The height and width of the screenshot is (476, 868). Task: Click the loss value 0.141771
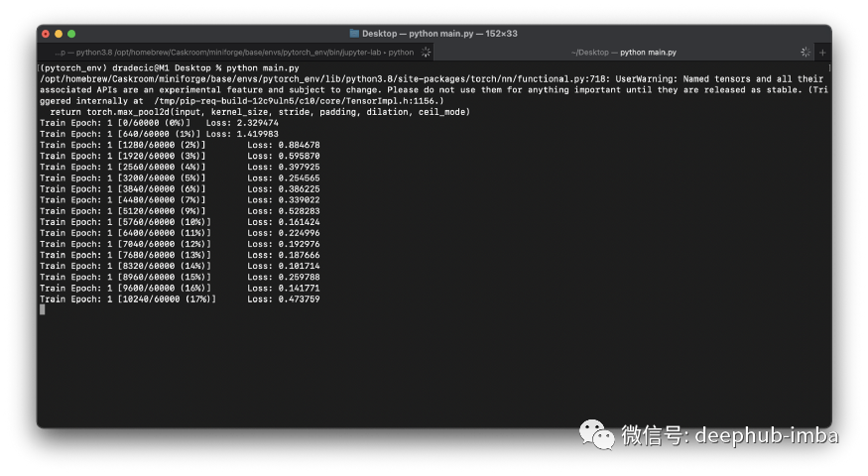pos(299,289)
